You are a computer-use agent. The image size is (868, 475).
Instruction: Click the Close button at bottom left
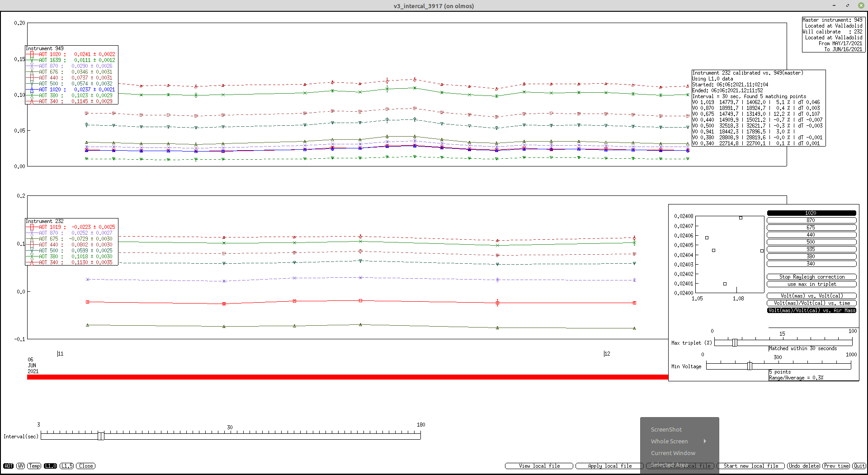coord(86,466)
